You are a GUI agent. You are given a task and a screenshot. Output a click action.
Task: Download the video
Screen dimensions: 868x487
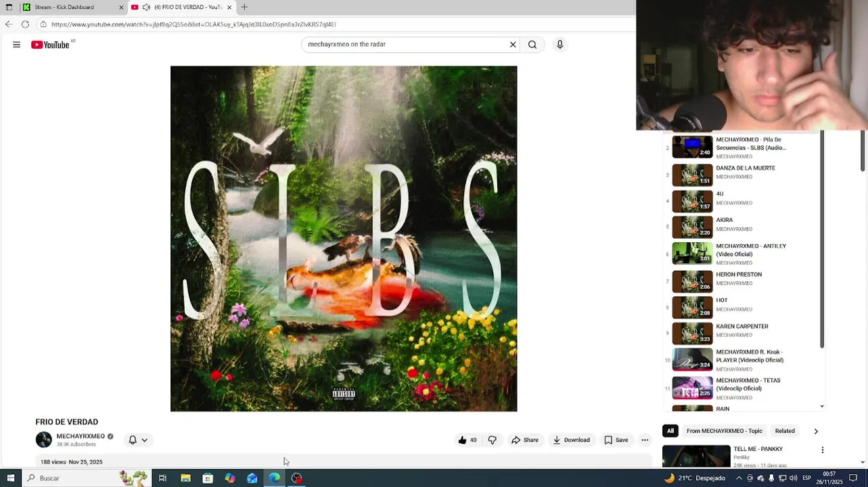(572, 440)
